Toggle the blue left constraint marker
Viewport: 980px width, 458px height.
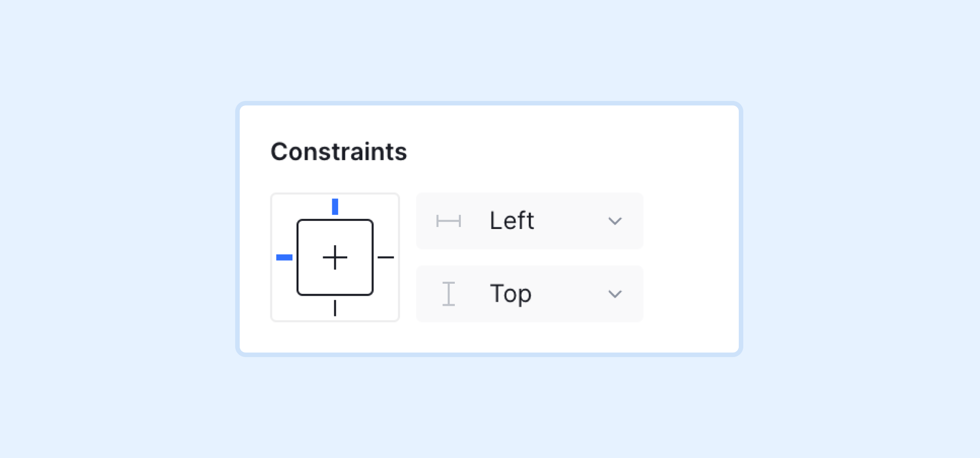pos(284,258)
